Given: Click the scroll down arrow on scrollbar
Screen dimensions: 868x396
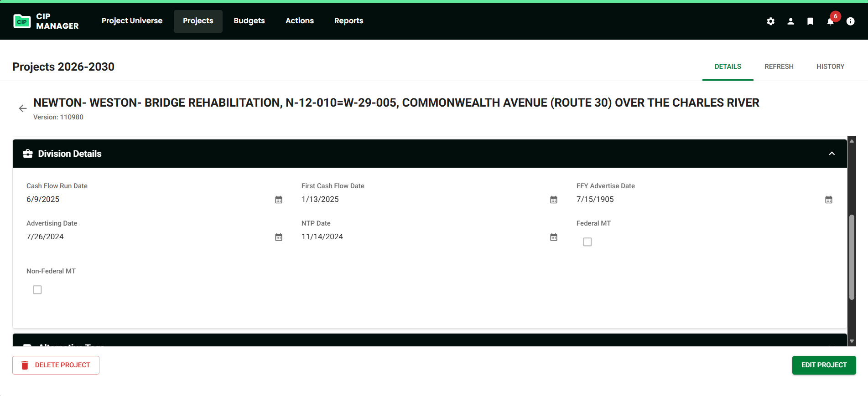Looking at the screenshot, I should pyautogui.click(x=852, y=341).
